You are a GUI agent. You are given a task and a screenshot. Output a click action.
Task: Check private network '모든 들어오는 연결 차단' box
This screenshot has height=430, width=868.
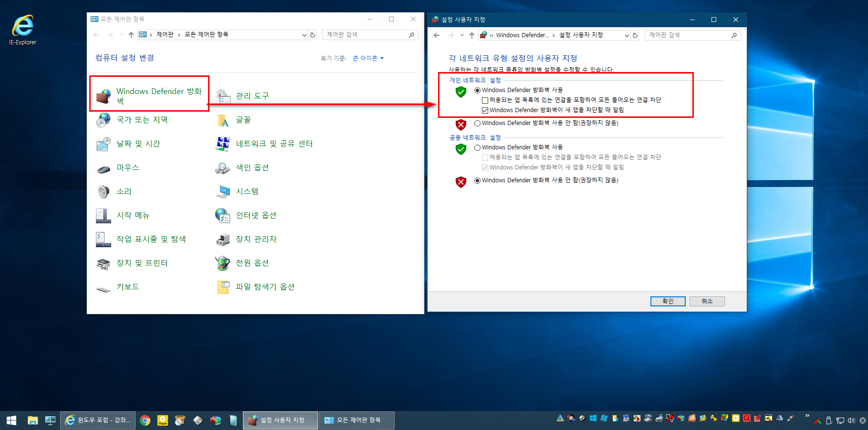coord(485,100)
